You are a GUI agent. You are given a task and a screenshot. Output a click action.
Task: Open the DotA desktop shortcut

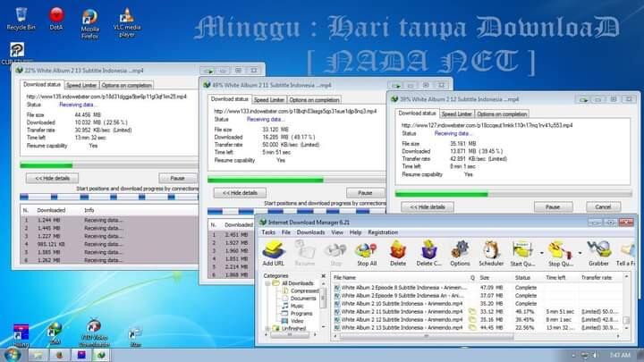tap(56, 19)
